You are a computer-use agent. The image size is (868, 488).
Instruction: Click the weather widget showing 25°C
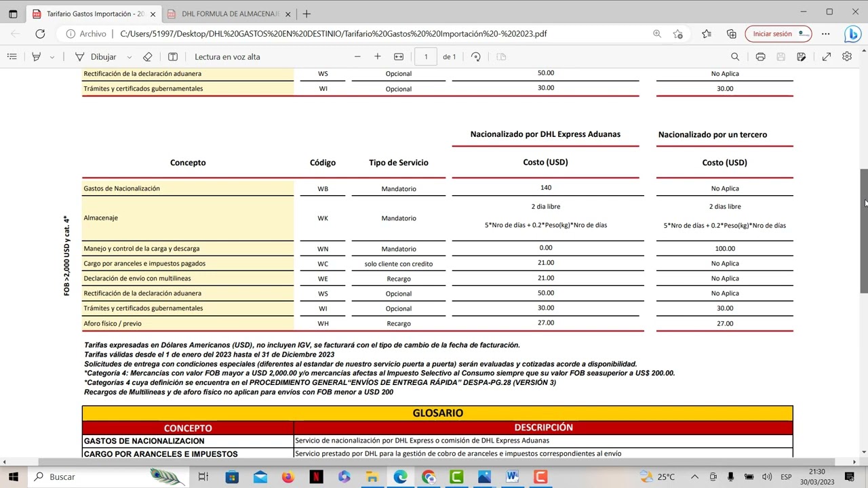[x=656, y=477]
